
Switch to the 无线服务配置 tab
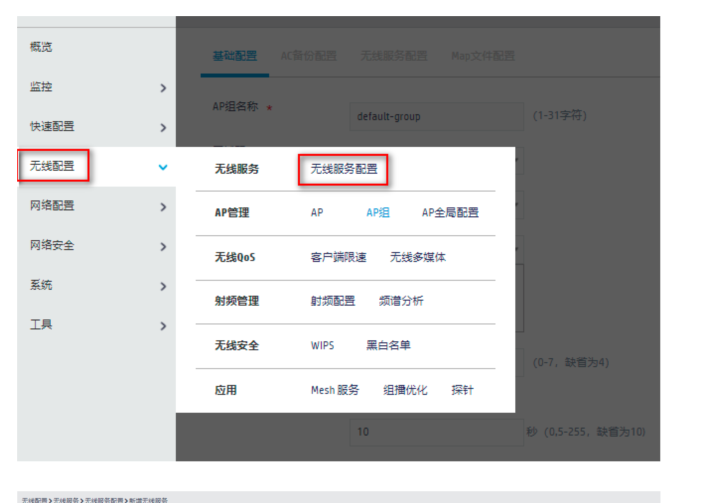tap(394, 56)
